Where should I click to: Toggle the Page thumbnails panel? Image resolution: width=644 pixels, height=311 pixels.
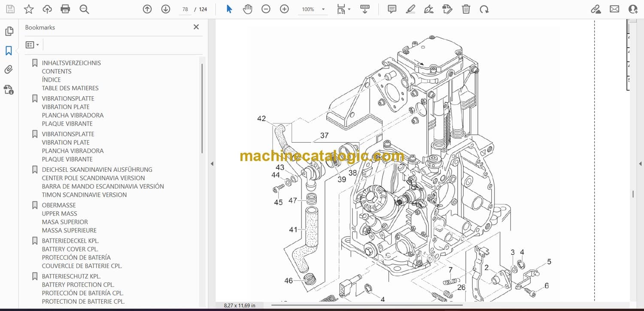(9, 31)
